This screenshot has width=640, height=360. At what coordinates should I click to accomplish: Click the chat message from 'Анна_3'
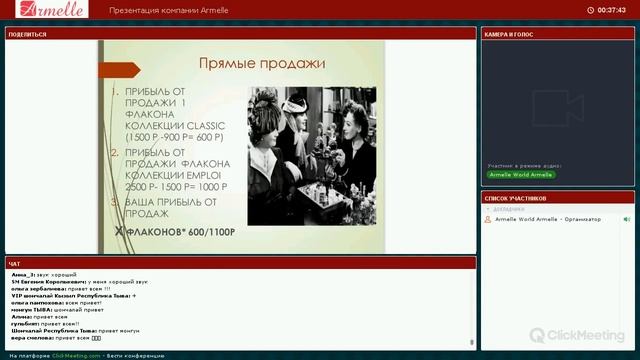pyautogui.click(x=44, y=275)
